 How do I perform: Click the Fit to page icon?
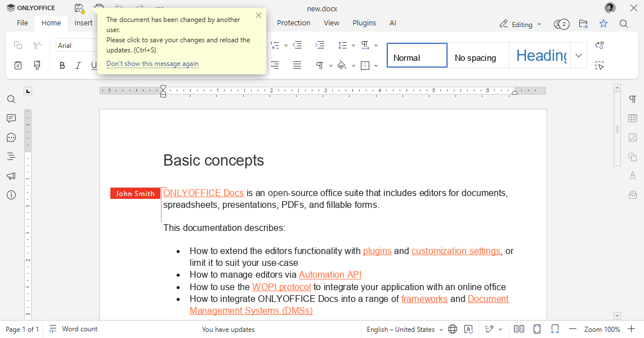point(537,329)
